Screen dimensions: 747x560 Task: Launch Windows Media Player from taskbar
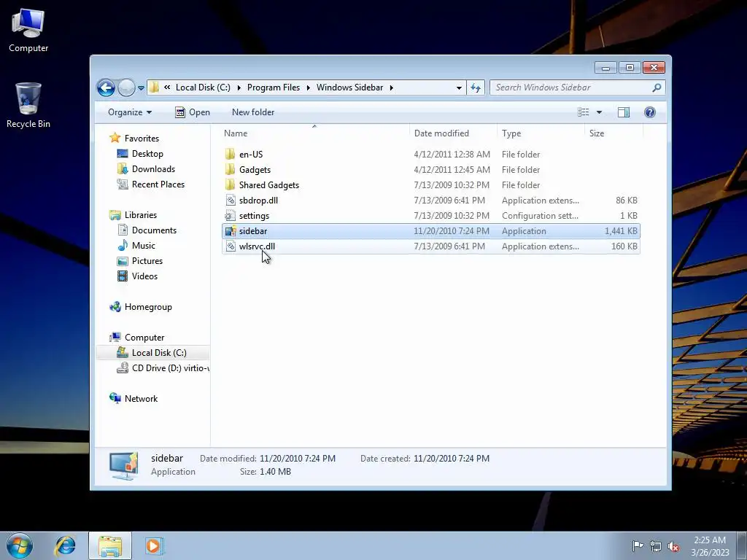coord(153,545)
